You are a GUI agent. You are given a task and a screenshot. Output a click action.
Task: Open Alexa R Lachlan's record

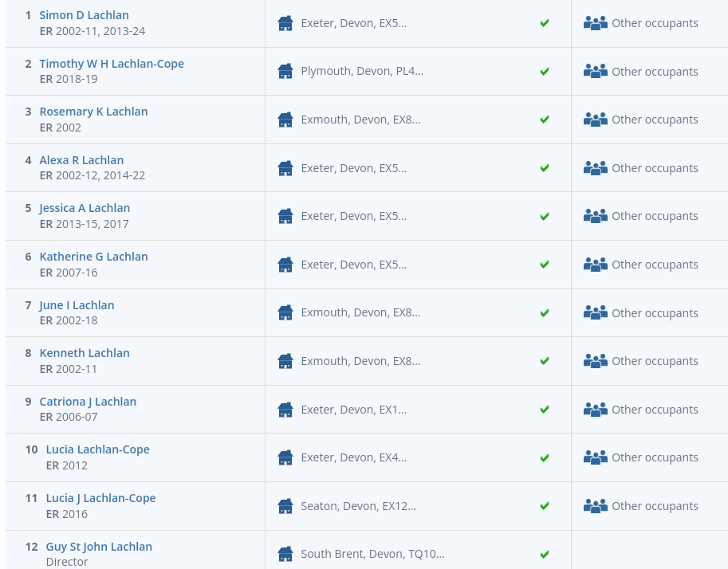[x=81, y=160]
